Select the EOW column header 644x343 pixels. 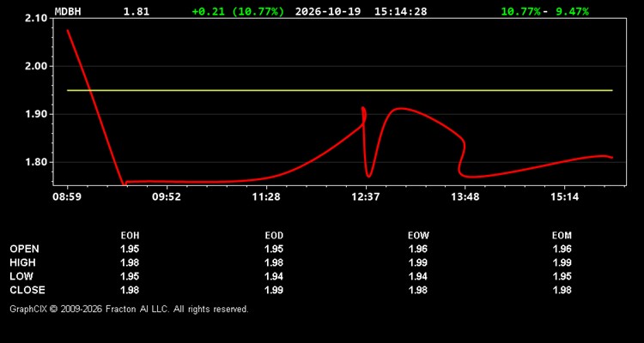418,236
